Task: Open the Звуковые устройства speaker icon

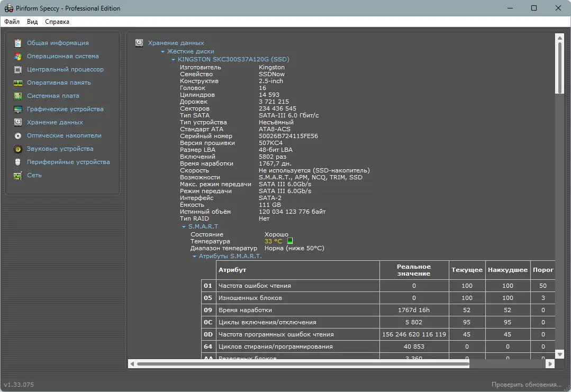Action: click(18, 149)
